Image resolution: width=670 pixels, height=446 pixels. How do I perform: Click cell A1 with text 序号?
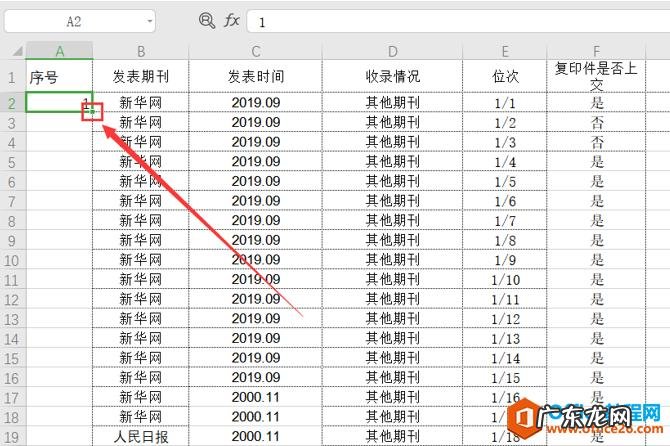[x=59, y=77]
